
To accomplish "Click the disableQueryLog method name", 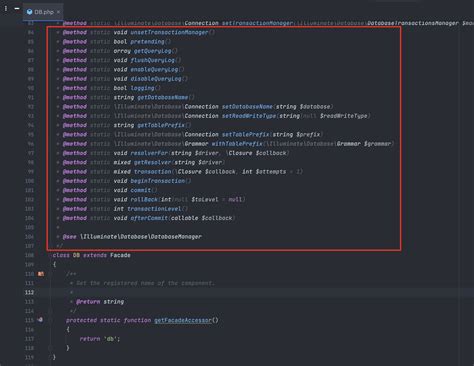I will point(156,79).
